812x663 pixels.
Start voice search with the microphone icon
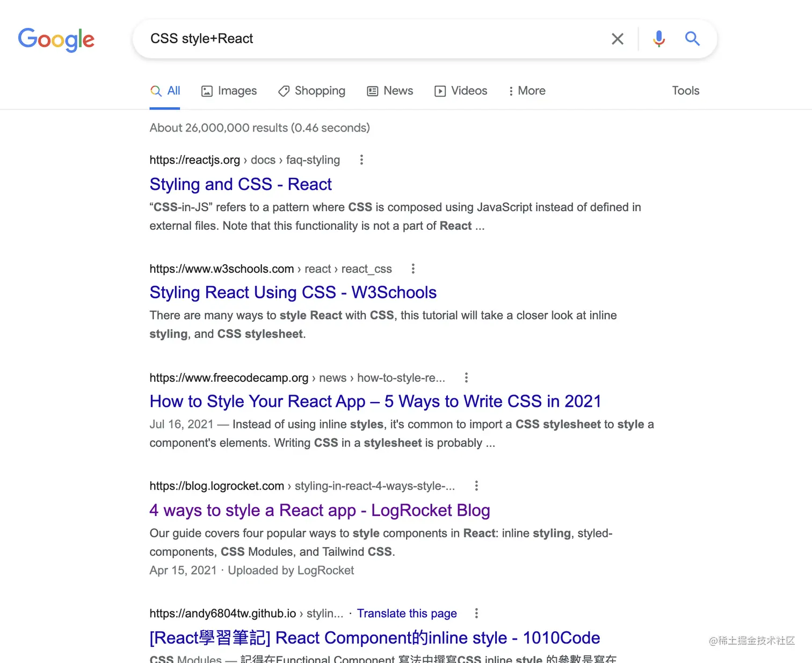[659, 39]
